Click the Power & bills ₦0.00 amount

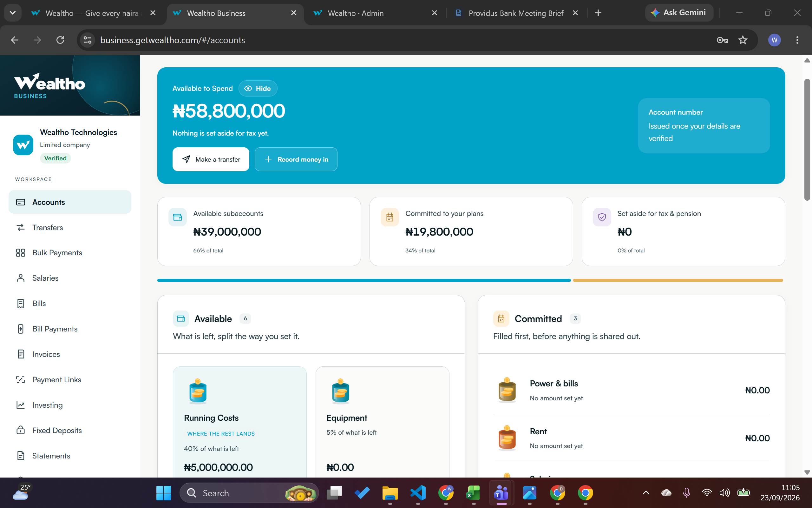coord(757,390)
